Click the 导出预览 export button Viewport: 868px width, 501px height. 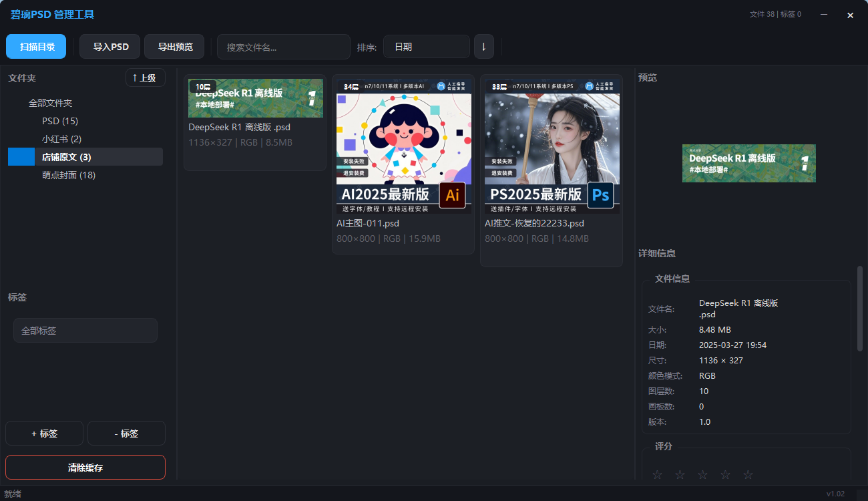tap(175, 47)
